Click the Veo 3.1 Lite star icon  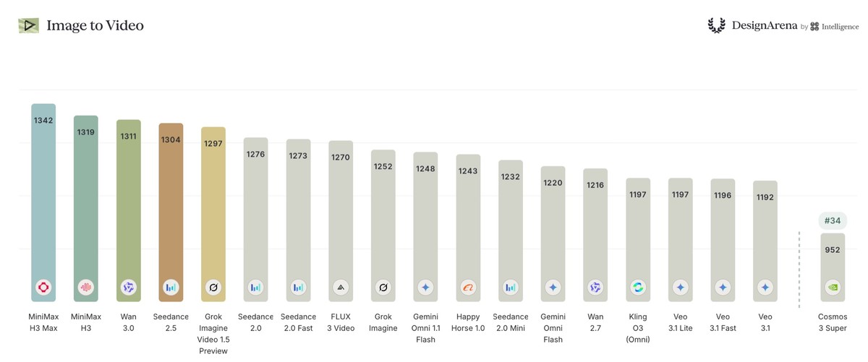[681, 287]
